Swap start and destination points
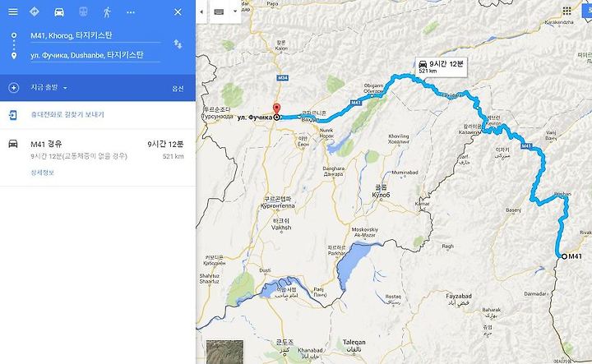The height and width of the screenshot is (364, 592). pyautogui.click(x=178, y=44)
